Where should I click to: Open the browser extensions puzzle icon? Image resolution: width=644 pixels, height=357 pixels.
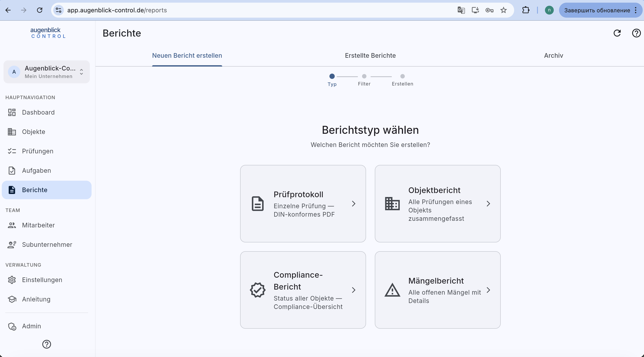point(526,10)
